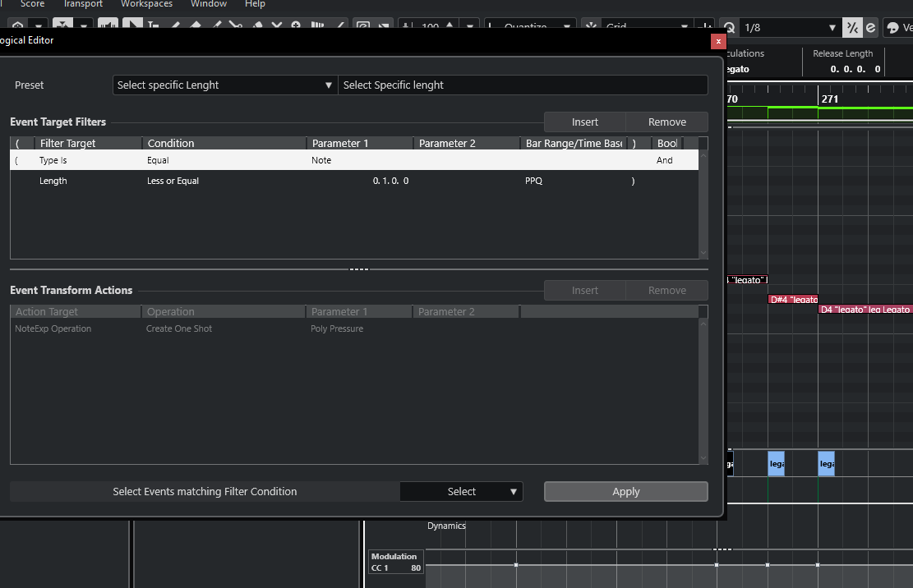This screenshot has width=913, height=588.
Task: Click the Apply Quantize Q icon
Action: [729, 27]
